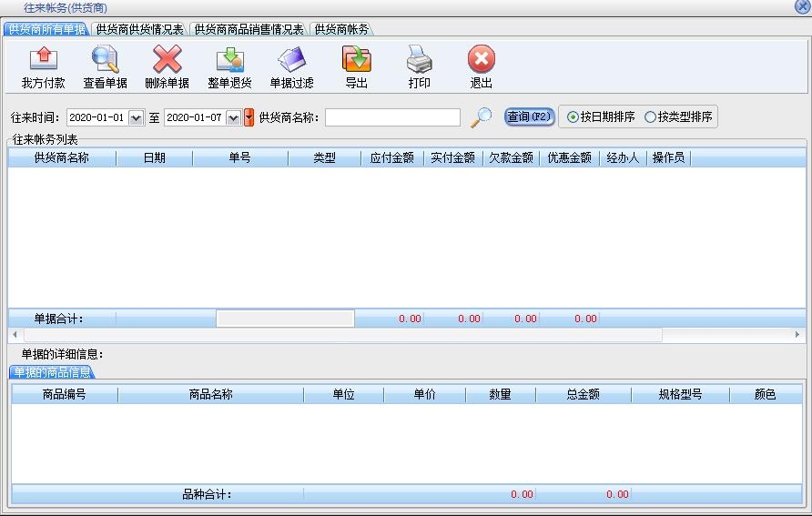Open start date 2020-01-01 dropdown

point(137,118)
